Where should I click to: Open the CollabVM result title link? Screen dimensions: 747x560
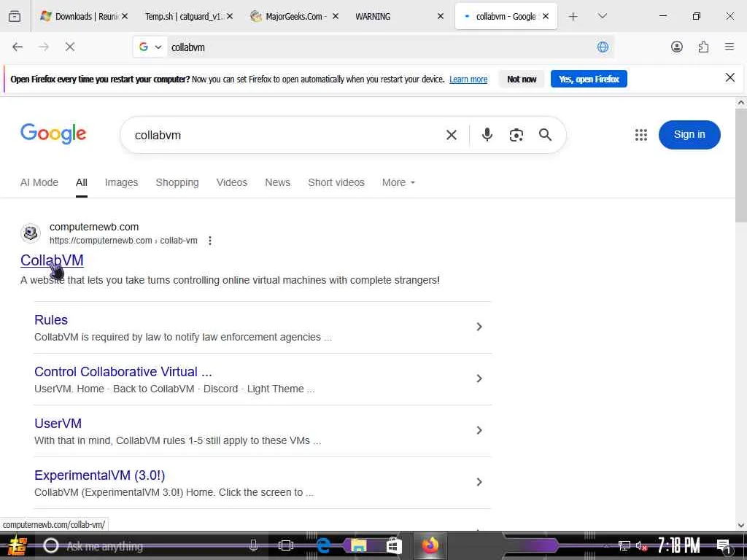pyautogui.click(x=52, y=260)
